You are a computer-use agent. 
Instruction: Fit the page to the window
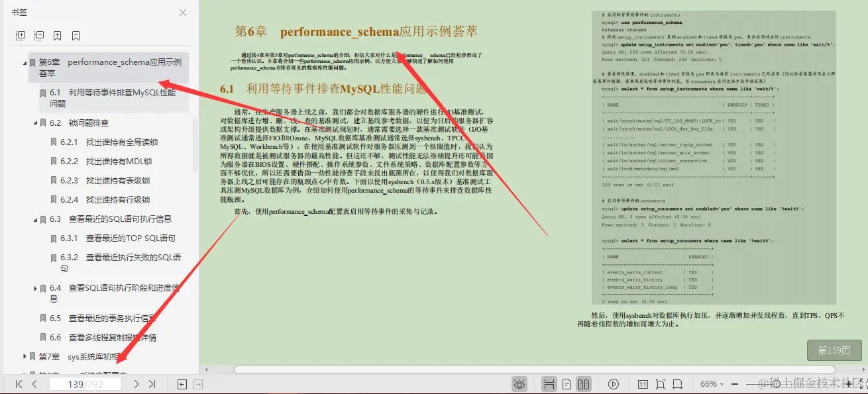tap(661, 384)
